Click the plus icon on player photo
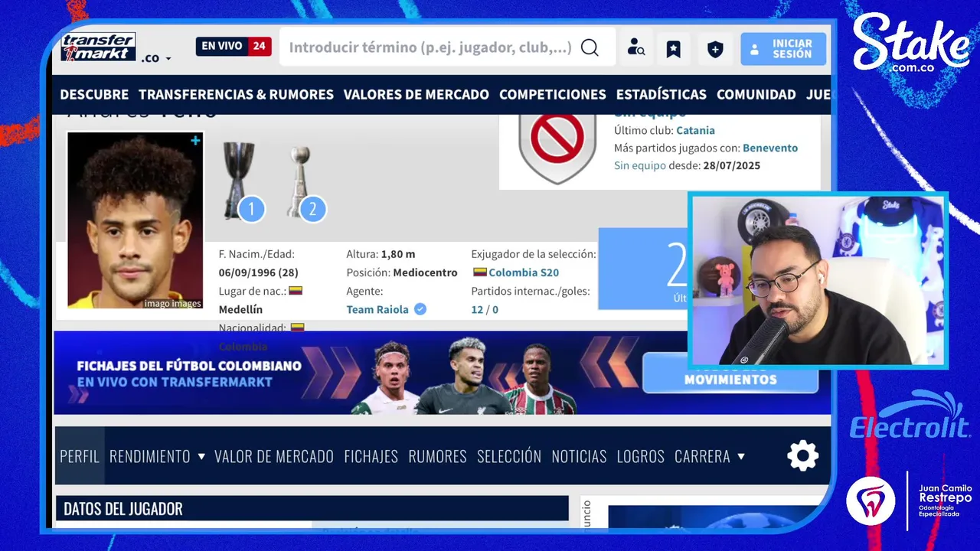Image resolution: width=980 pixels, height=551 pixels. [x=195, y=141]
